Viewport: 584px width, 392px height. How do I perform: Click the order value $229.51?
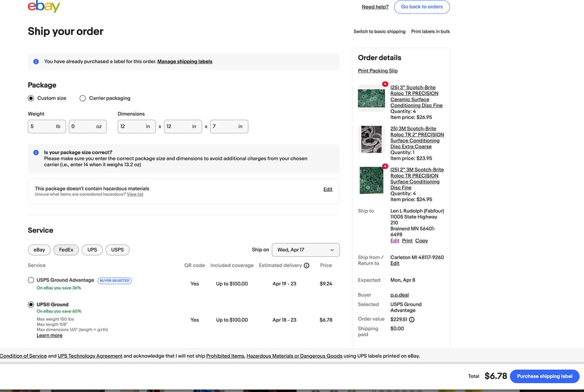(399, 319)
